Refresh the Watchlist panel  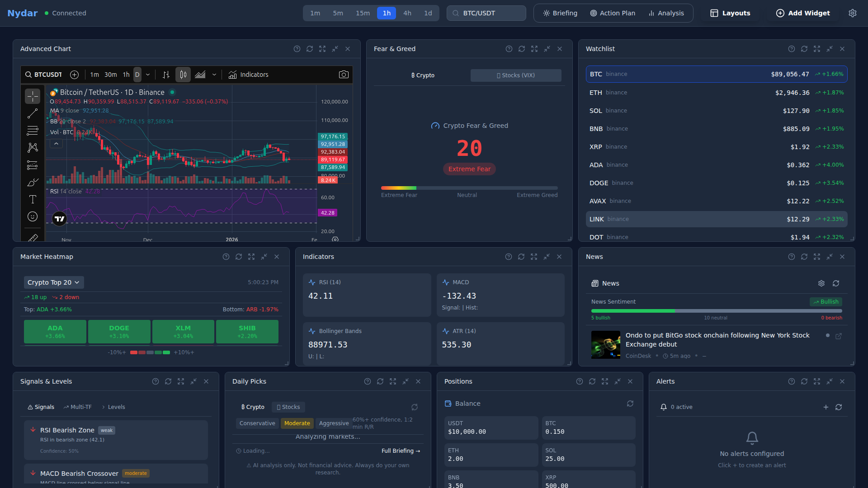[805, 49]
